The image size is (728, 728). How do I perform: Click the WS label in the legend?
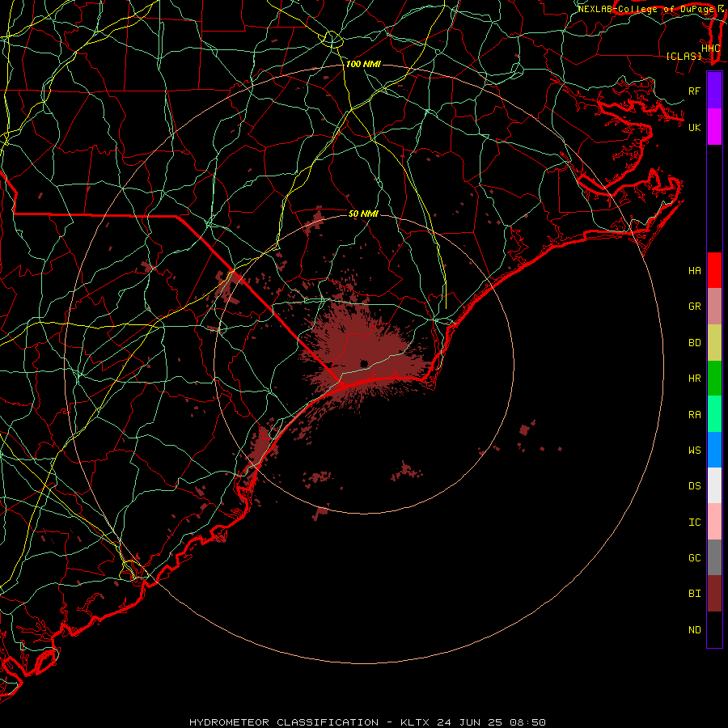695,451
